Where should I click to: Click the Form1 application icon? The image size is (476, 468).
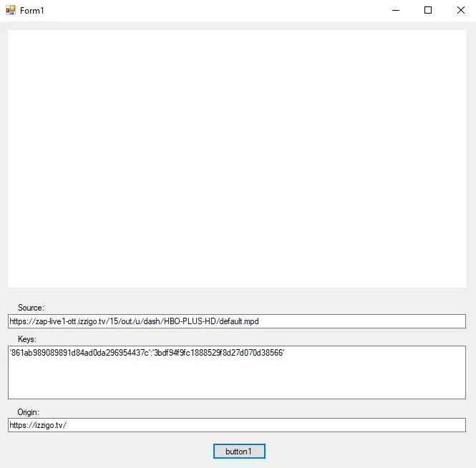click(x=10, y=10)
